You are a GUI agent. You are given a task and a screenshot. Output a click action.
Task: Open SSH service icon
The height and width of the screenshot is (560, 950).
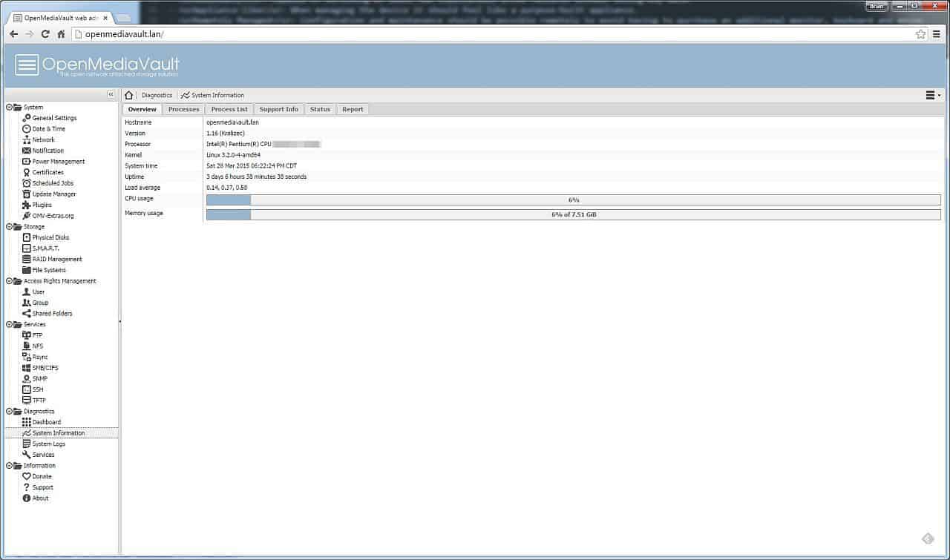click(x=27, y=389)
